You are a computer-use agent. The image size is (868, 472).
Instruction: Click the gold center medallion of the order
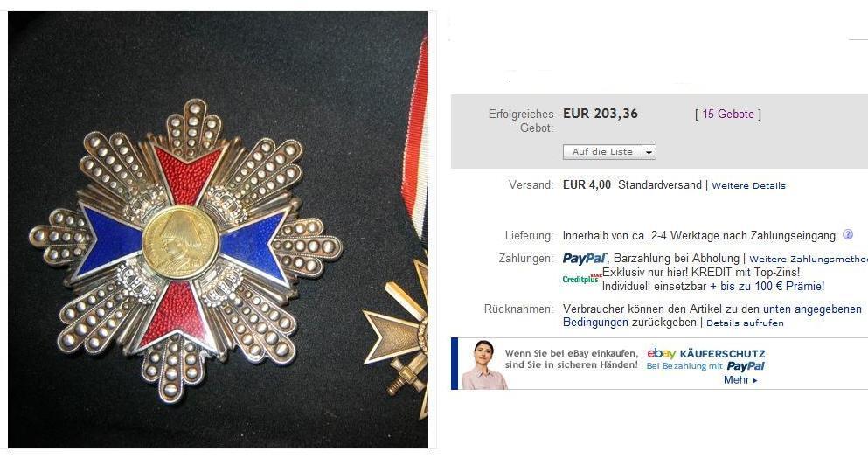(181, 242)
